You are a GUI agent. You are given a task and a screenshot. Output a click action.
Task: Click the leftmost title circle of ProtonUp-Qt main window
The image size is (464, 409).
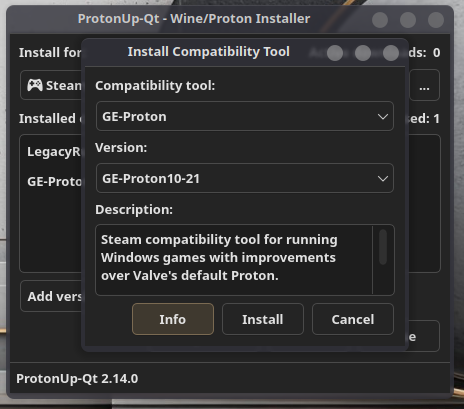(380, 20)
